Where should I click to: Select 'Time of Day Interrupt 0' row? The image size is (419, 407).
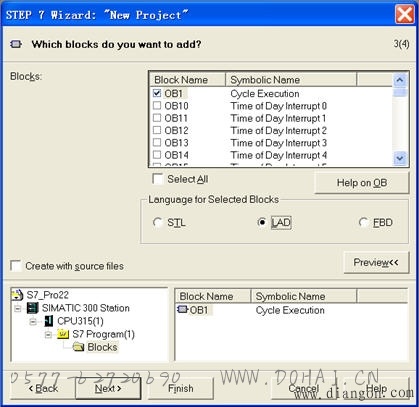(278, 106)
